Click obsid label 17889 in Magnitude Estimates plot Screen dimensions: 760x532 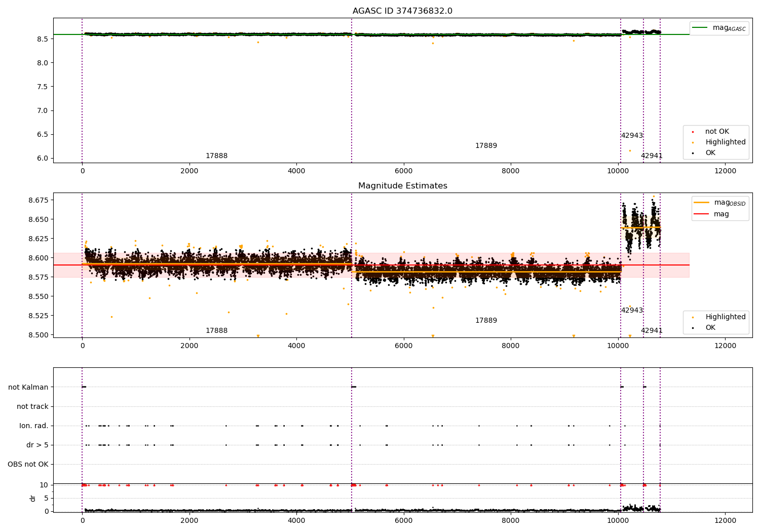tap(486, 321)
